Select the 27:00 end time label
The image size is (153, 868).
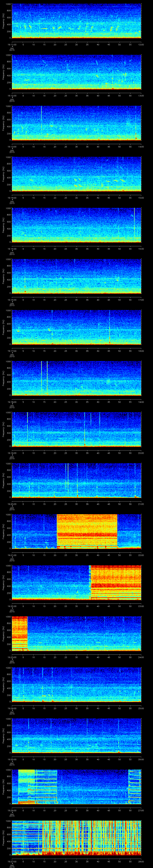(x=141, y=810)
